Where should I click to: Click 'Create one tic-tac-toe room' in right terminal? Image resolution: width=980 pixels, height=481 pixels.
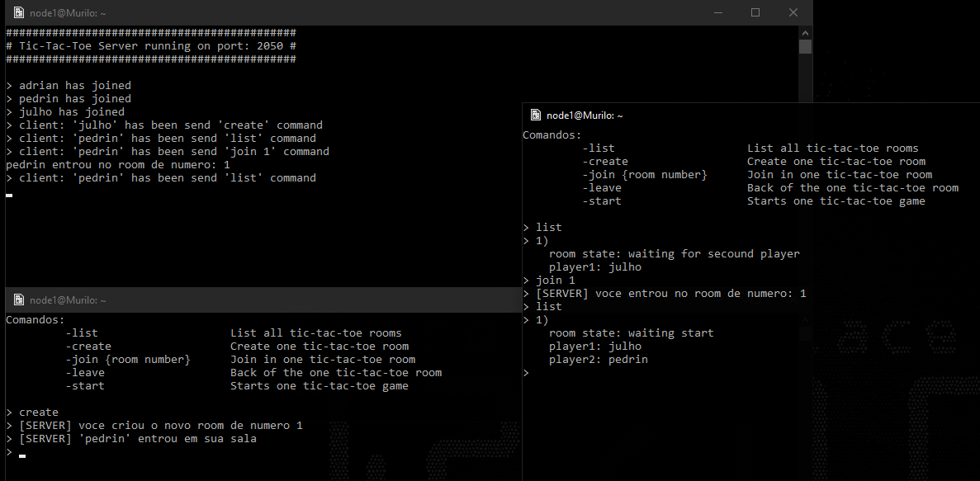point(836,161)
